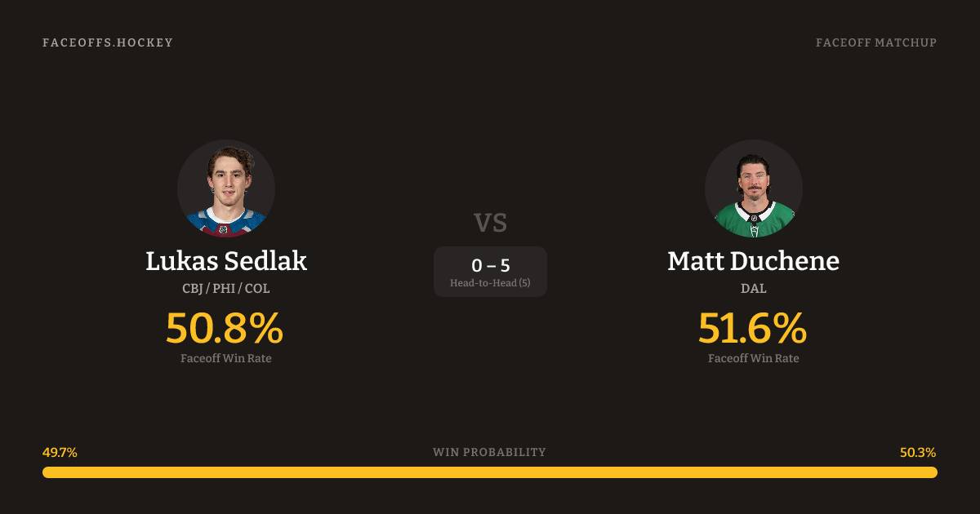This screenshot has height=514, width=980.
Task: Click the 0 – 5 head-to-head score box
Action: click(490, 265)
